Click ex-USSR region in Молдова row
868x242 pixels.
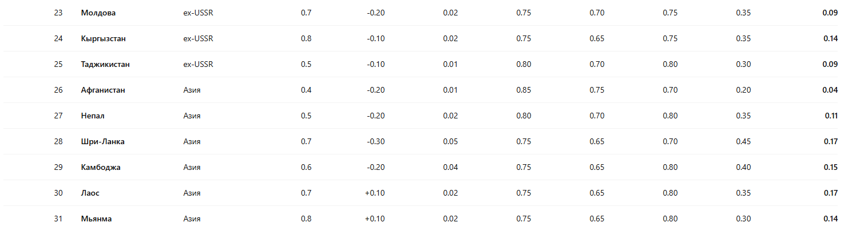point(198,13)
